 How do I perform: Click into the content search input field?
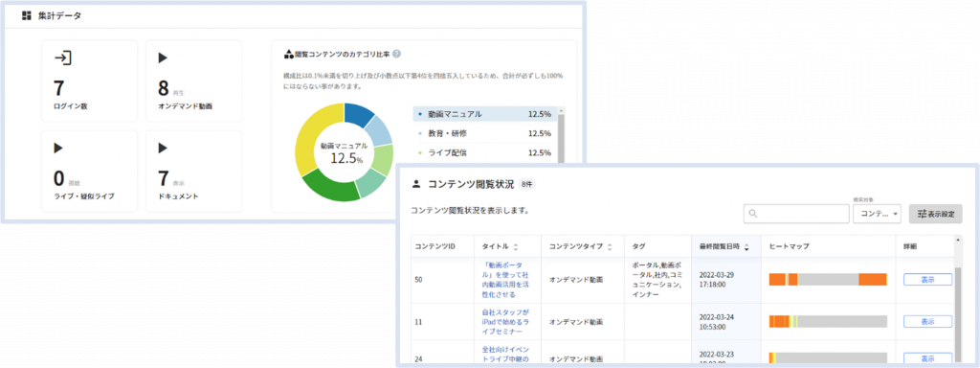point(795,214)
